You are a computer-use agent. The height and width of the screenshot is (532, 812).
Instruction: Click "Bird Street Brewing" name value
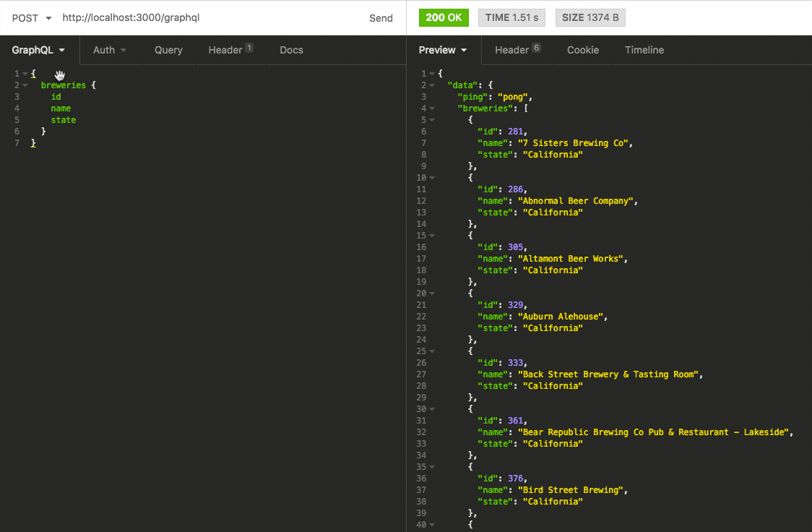(570, 490)
